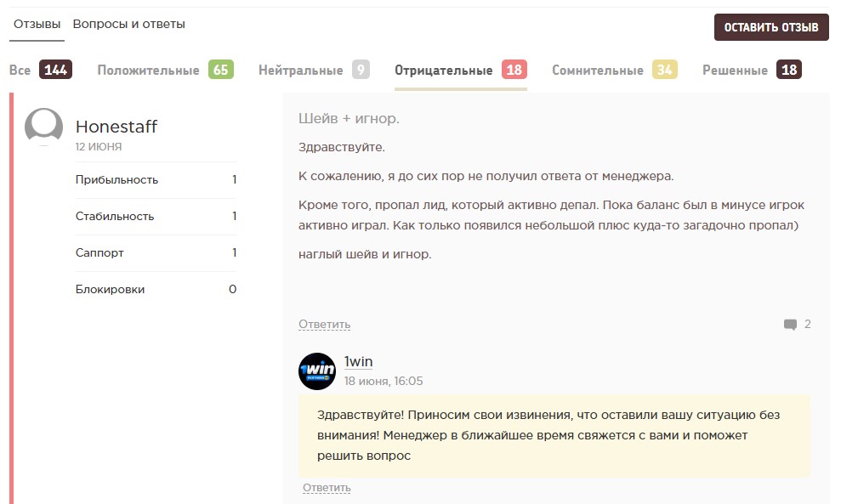Open the Отзывы tab
841x504 pixels.
click(37, 24)
